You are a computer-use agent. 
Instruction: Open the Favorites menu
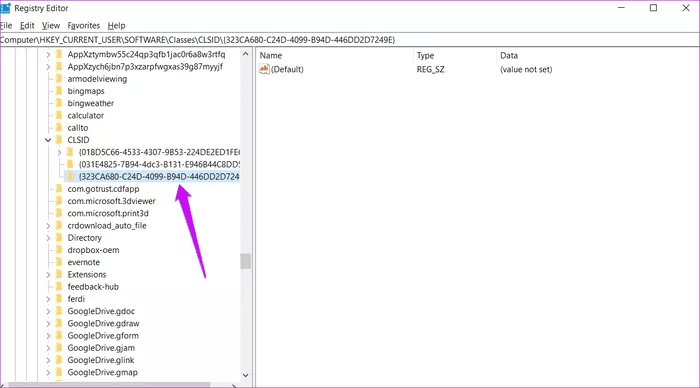[83, 25]
